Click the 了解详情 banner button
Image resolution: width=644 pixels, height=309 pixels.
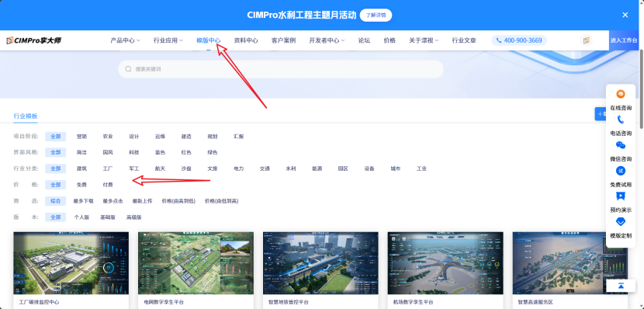tap(376, 15)
